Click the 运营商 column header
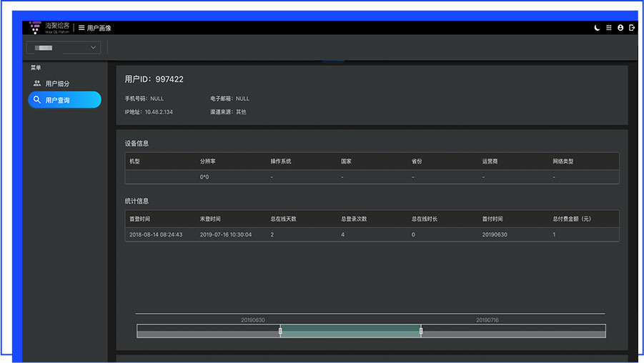 coord(490,161)
